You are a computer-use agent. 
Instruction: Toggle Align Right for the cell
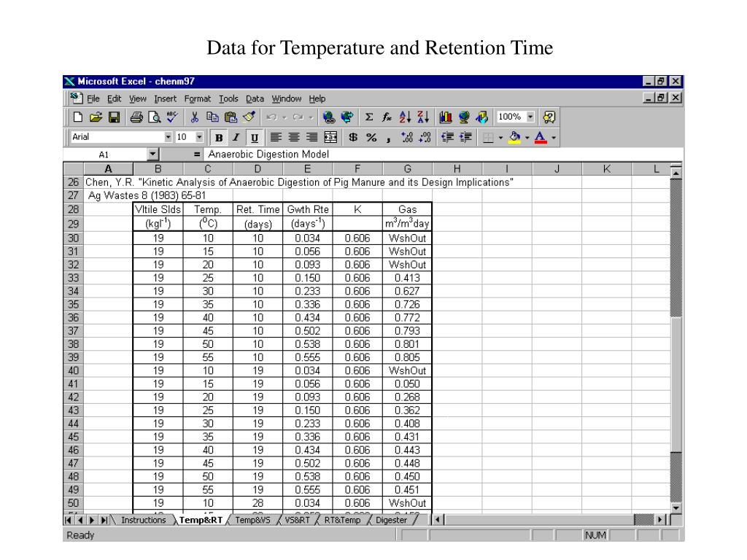(312, 138)
